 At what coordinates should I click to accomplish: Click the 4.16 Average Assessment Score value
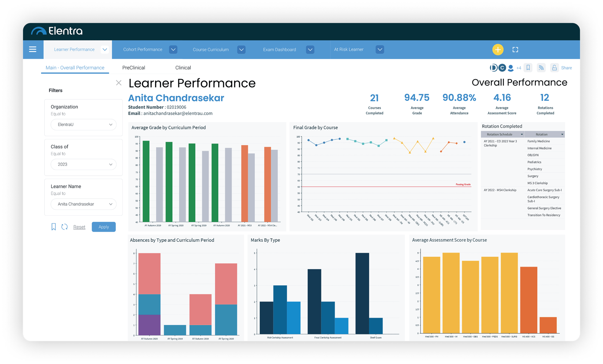coord(502,98)
